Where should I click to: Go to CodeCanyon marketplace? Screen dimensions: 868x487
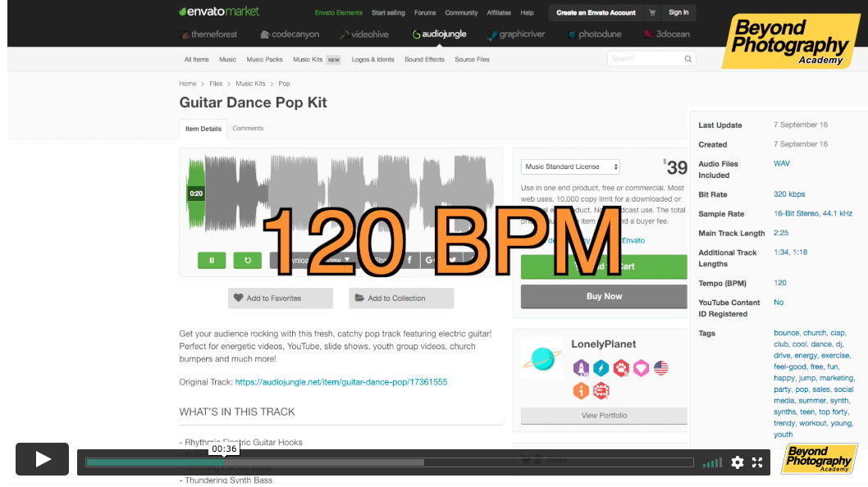(x=290, y=34)
